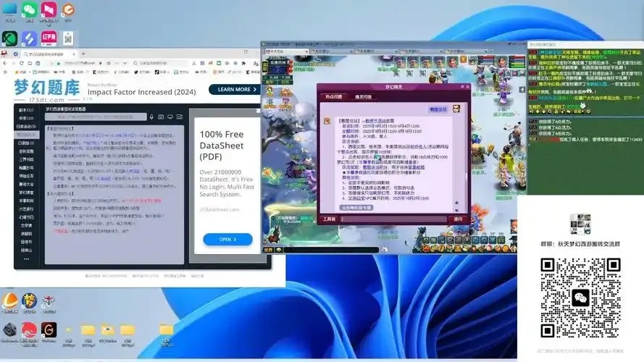
Task: Click the 梦幻题库 site logo
Action: pos(46,90)
